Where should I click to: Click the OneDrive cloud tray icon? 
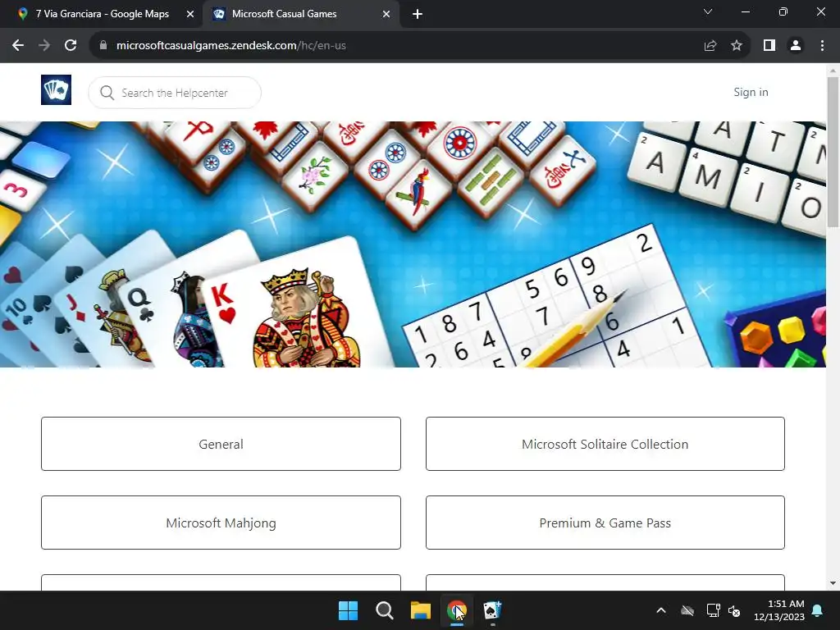tap(687, 610)
